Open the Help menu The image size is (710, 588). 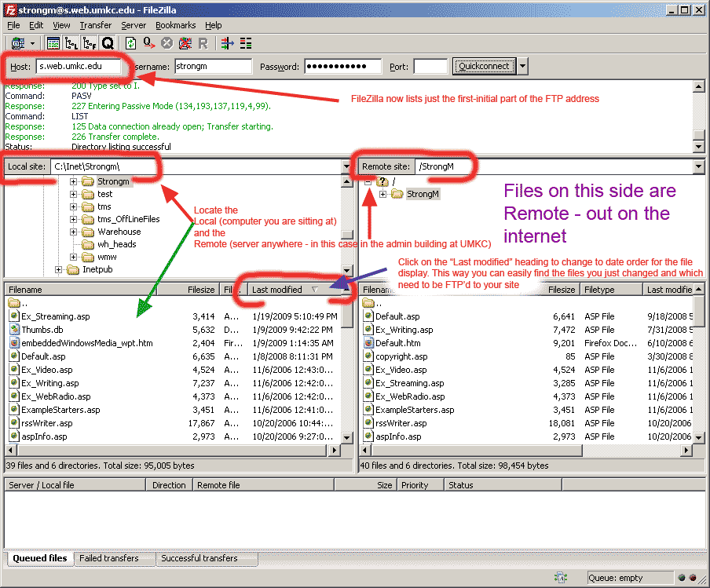(x=214, y=25)
